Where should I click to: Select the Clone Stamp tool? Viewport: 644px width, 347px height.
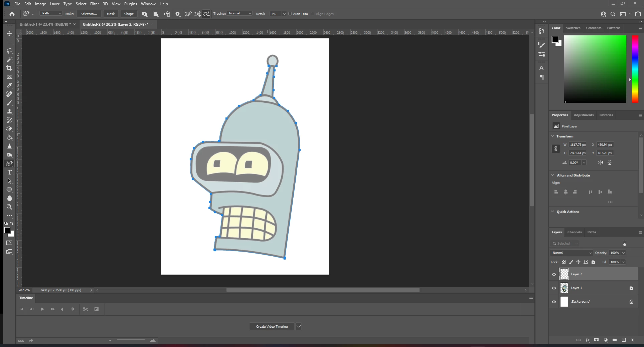[9, 111]
